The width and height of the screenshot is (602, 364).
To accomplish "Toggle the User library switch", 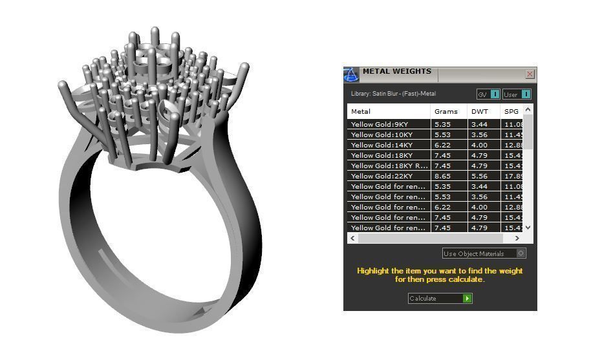I will 517,94.
